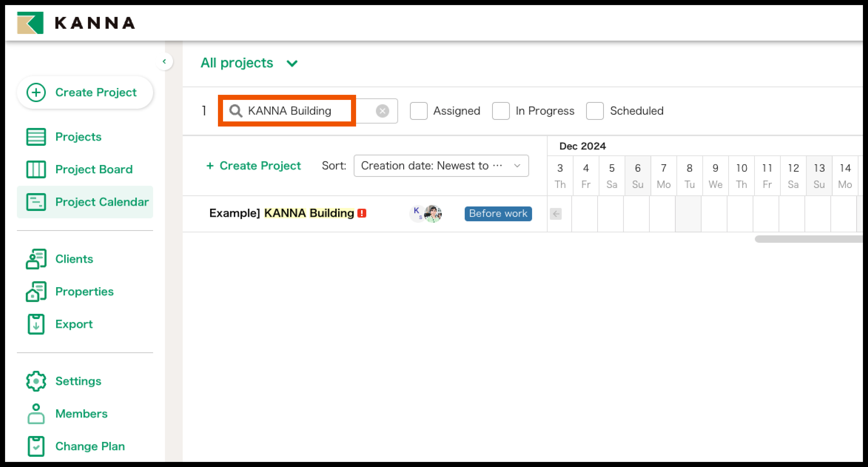Image resolution: width=868 pixels, height=467 pixels.
Task: Click the sidebar Create Project button
Action: point(85,92)
